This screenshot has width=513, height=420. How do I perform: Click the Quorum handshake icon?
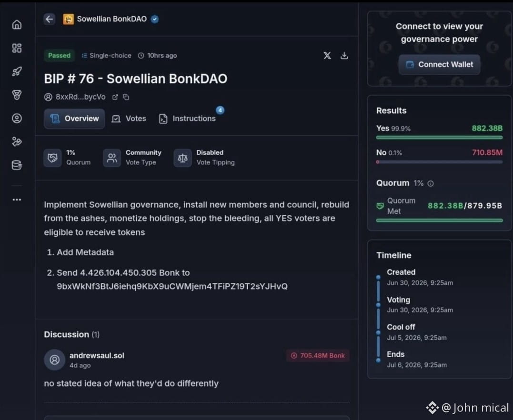[x=53, y=158]
